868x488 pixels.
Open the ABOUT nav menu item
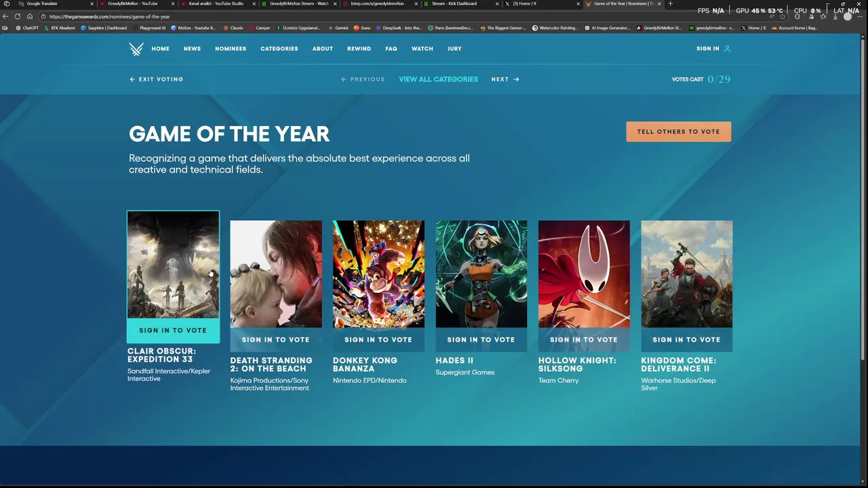pos(323,49)
